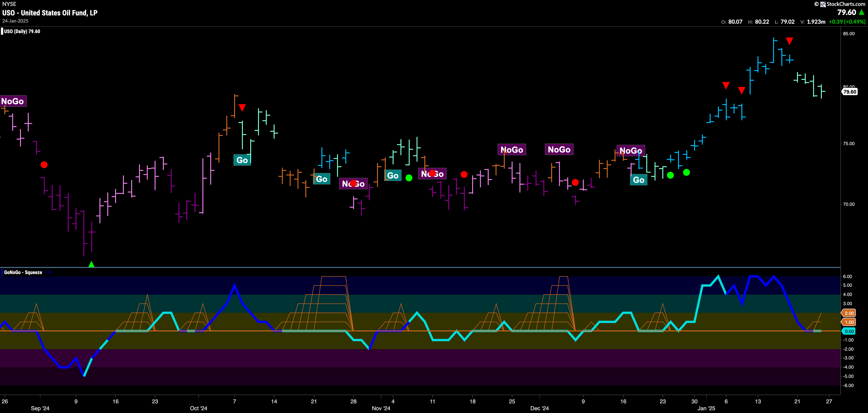The height and width of the screenshot is (413, 868).
Task: Click the red dot below the early September bars
Action: [44, 165]
